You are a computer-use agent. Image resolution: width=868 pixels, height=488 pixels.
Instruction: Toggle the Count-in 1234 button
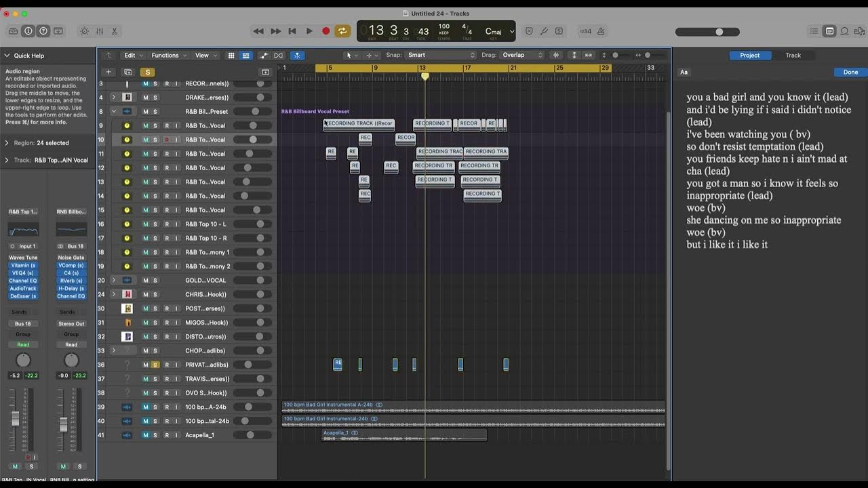click(x=585, y=31)
